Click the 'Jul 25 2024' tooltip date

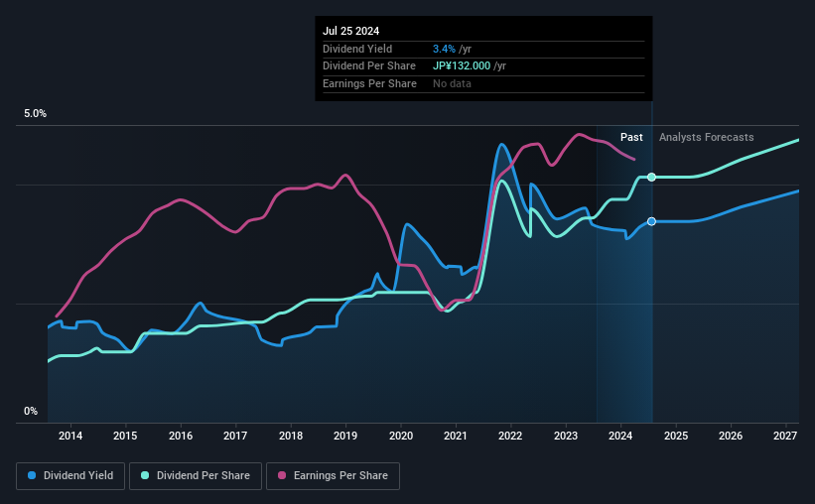(350, 31)
